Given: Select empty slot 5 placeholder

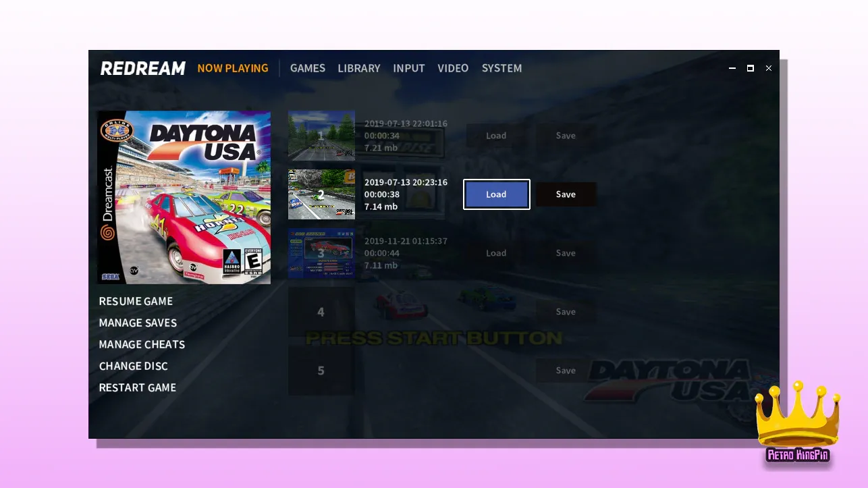Looking at the screenshot, I should tap(321, 371).
